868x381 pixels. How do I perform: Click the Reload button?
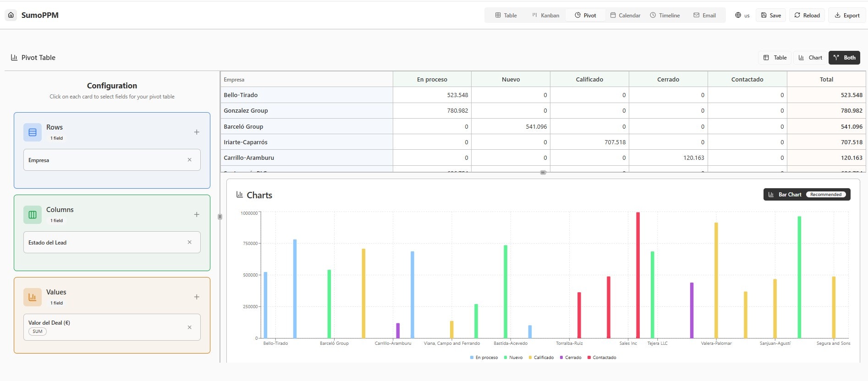(x=807, y=15)
